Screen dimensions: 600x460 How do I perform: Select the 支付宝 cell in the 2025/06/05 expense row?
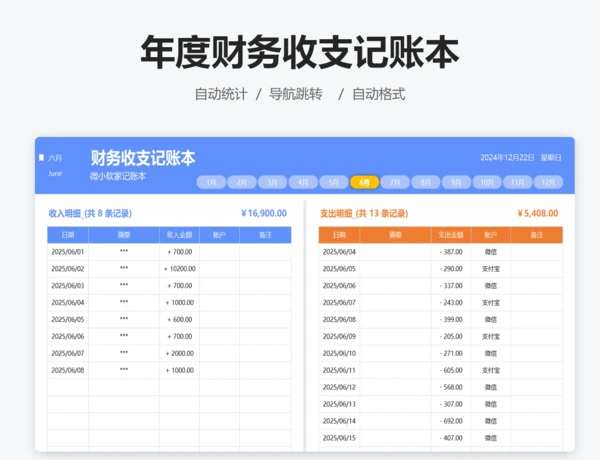click(491, 269)
